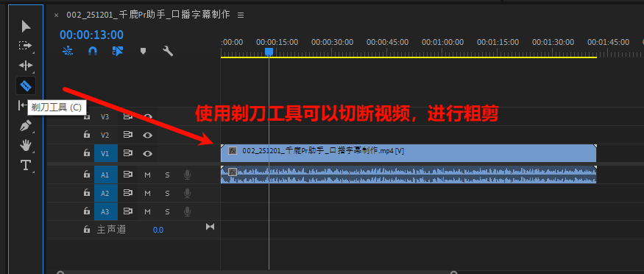Toggle sync lock on track V1

click(x=128, y=153)
